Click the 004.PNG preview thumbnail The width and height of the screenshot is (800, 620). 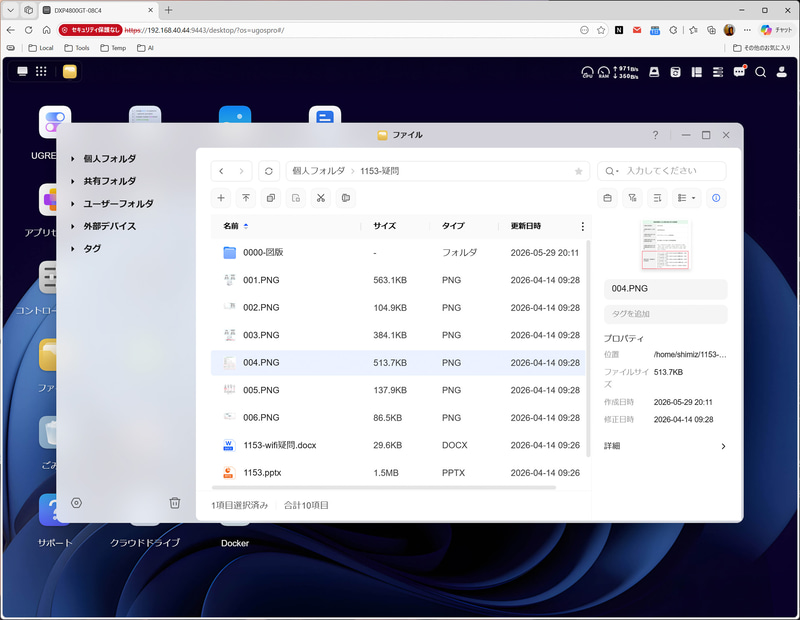(x=665, y=245)
